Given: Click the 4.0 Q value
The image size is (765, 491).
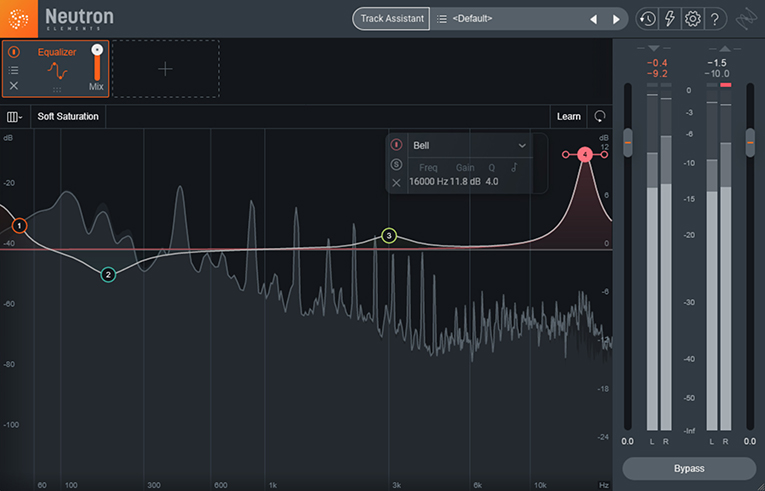Looking at the screenshot, I should pos(492,182).
